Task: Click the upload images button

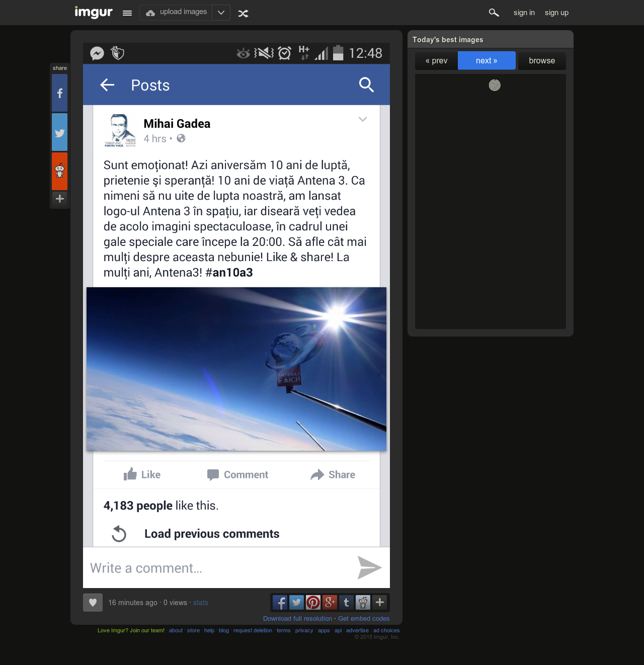Action: (176, 13)
